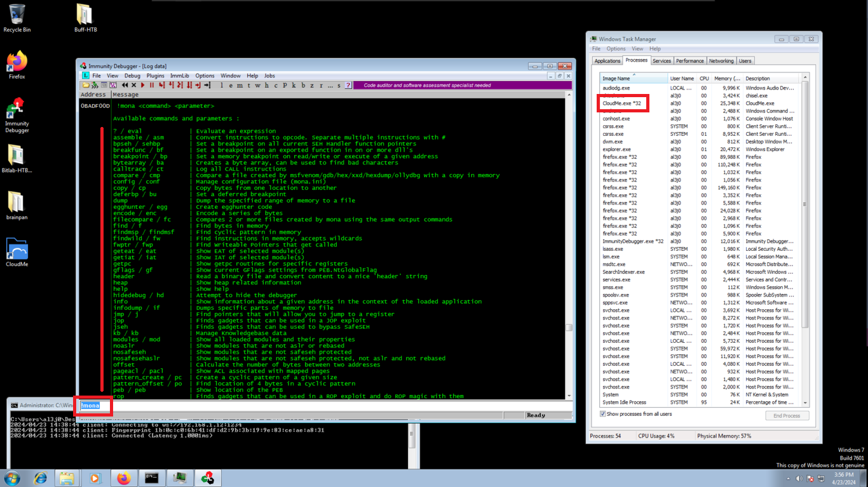Switch to Performance tab in Task Manager

689,61
